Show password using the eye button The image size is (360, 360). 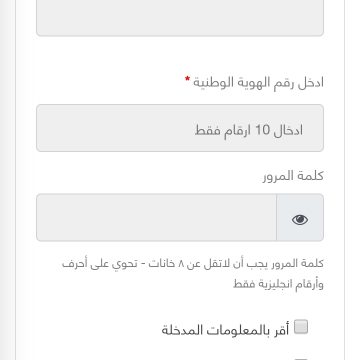pos(300,220)
